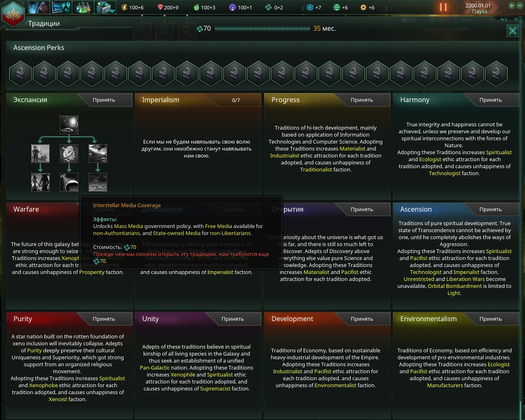Select the Warfare tradition header

26,209
